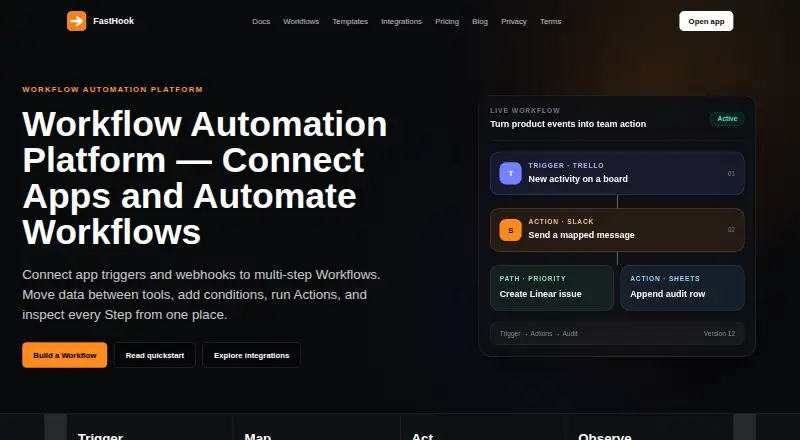Click the 'ACTION · SHEETS' label
The width and height of the screenshot is (800, 440).
(665, 279)
